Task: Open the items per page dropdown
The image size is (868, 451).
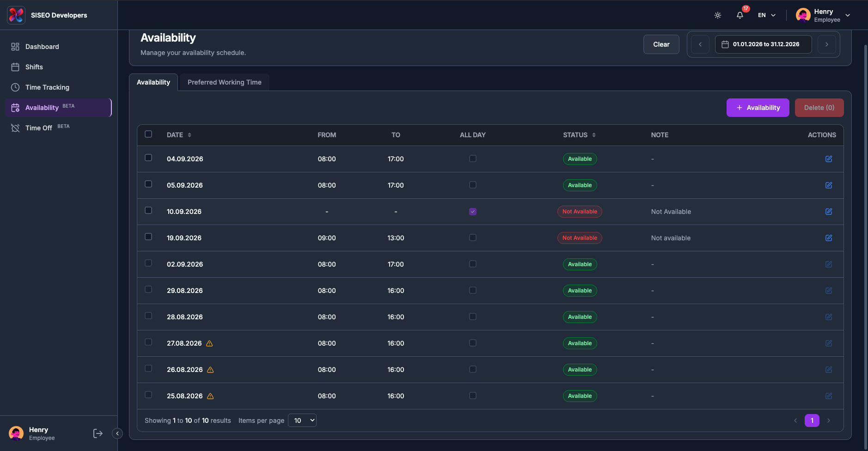Action: click(x=302, y=421)
